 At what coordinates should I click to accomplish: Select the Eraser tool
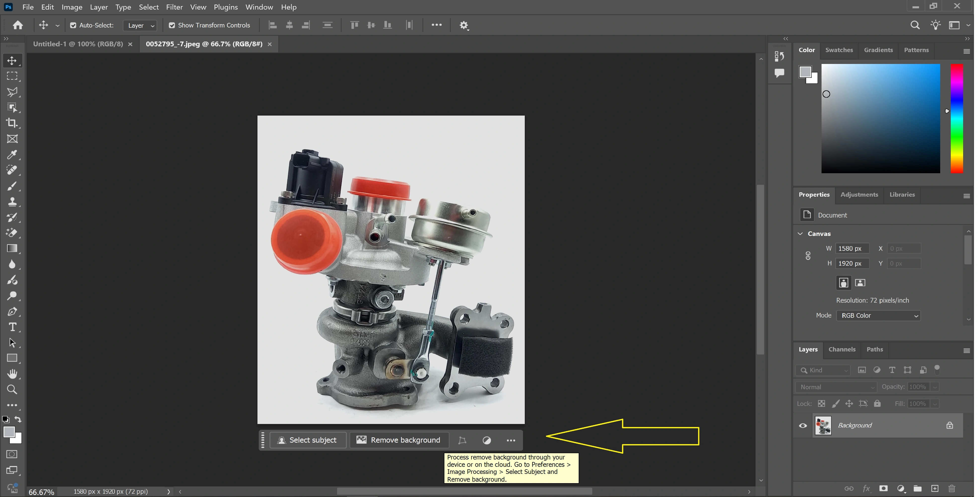point(12,233)
